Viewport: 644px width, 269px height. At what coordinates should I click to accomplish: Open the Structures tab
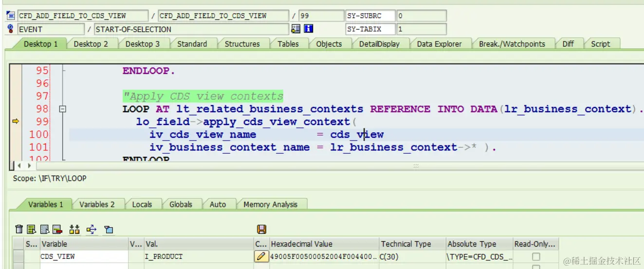coord(242,44)
